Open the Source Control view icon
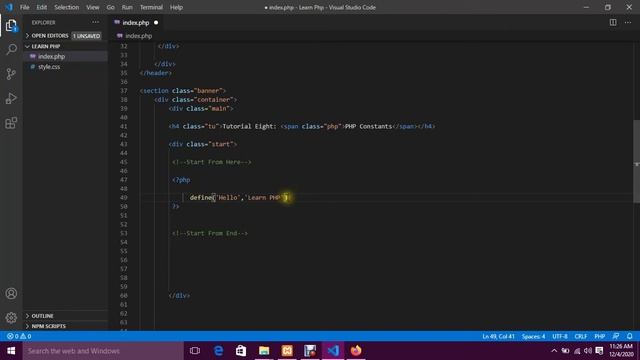Screen dimensions: 640x360 click(x=11, y=74)
